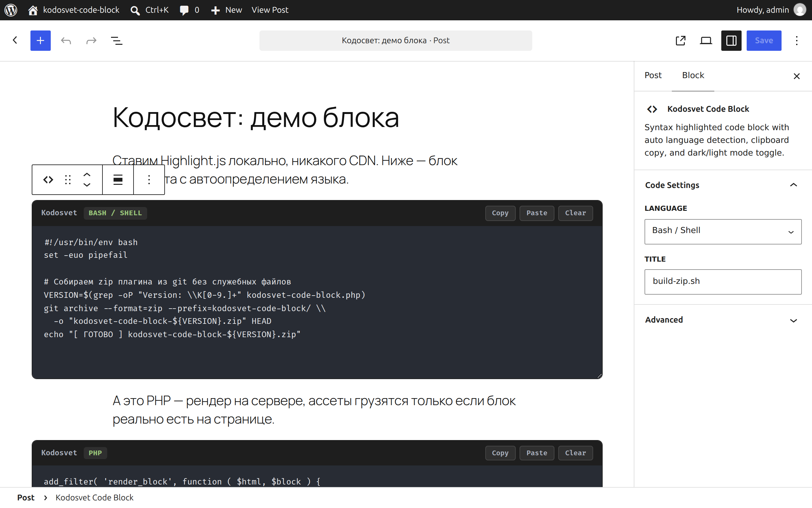
Task: Save the post
Action: pos(764,40)
